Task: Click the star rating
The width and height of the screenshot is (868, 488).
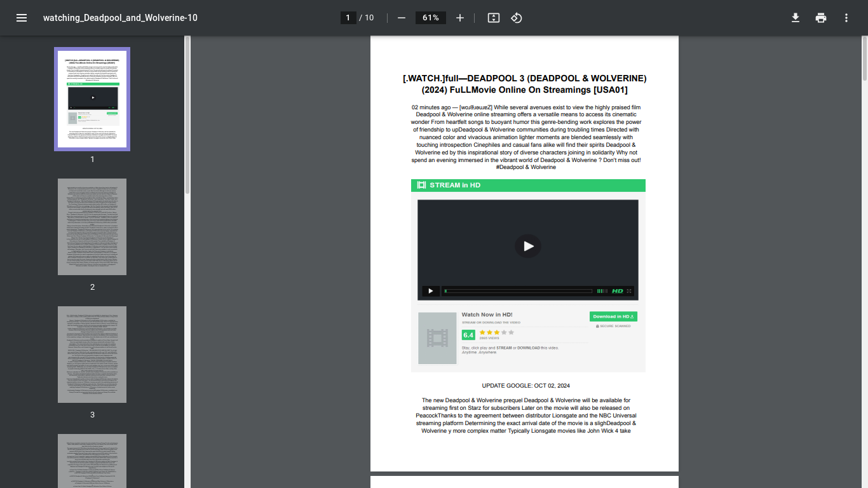Action: coord(496,332)
